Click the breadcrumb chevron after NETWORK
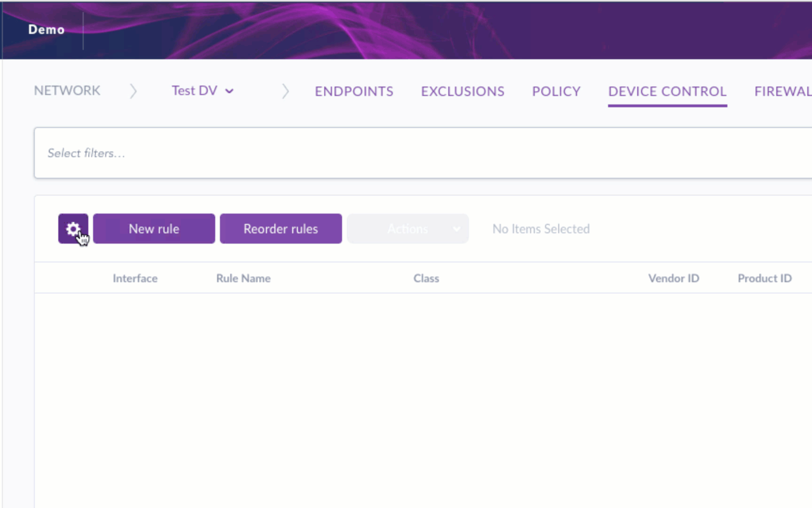 pos(133,91)
